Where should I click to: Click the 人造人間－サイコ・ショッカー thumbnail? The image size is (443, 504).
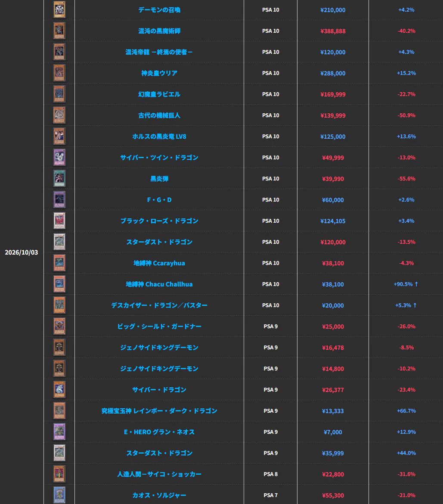59,474
